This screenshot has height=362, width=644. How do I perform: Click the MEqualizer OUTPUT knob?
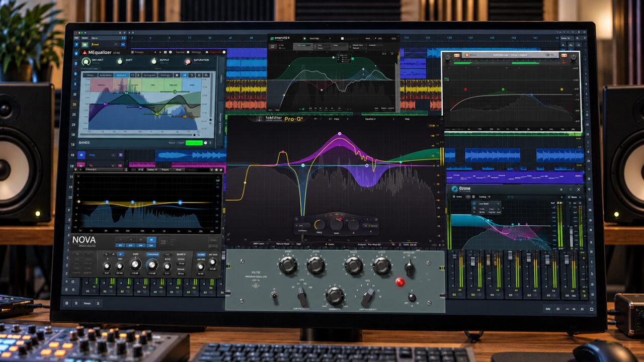tap(154, 61)
